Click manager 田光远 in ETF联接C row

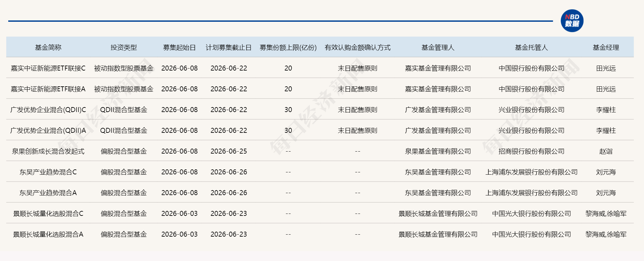606,68
